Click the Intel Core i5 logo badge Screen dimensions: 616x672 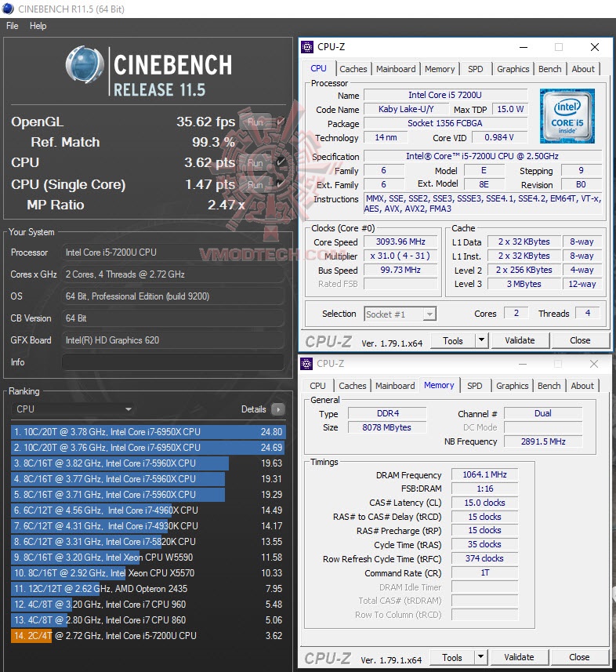click(567, 116)
